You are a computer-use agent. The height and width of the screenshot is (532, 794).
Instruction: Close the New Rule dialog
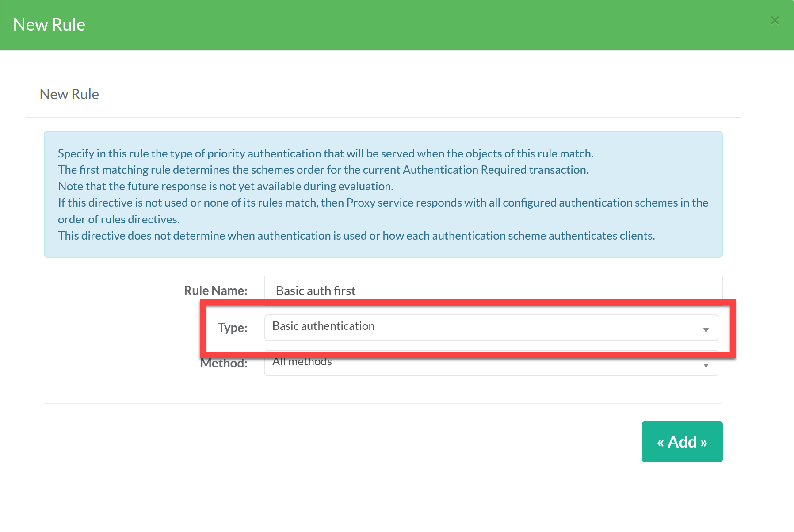click(x=775, y=21)
